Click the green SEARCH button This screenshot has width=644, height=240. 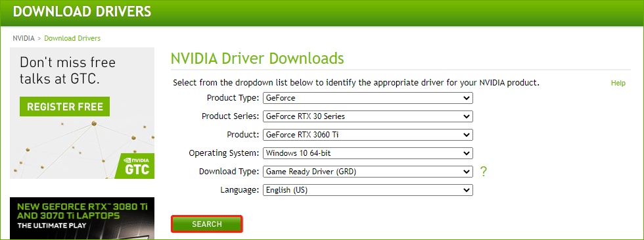pyautogui.click(x=206, y=224)
